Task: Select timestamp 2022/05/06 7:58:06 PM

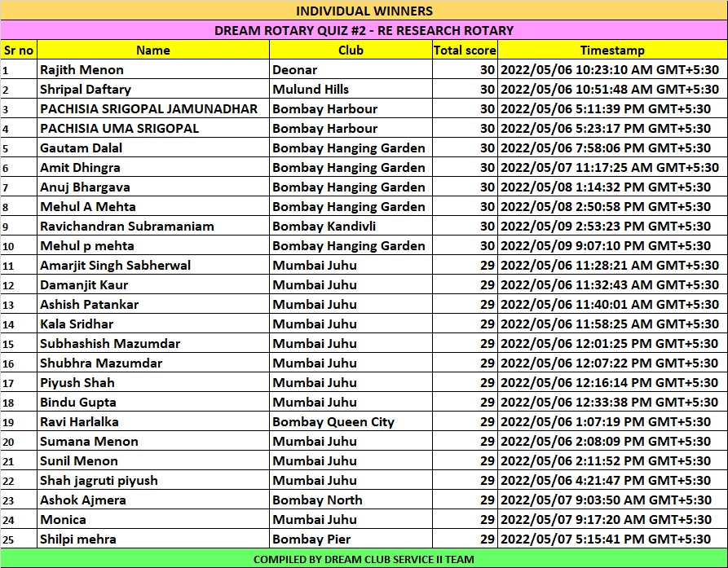Action: coord(612,148)
